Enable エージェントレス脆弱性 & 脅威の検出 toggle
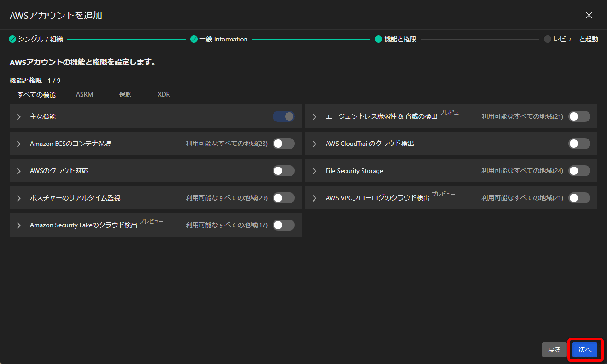 pyautogui.click(x=579, y=116)
